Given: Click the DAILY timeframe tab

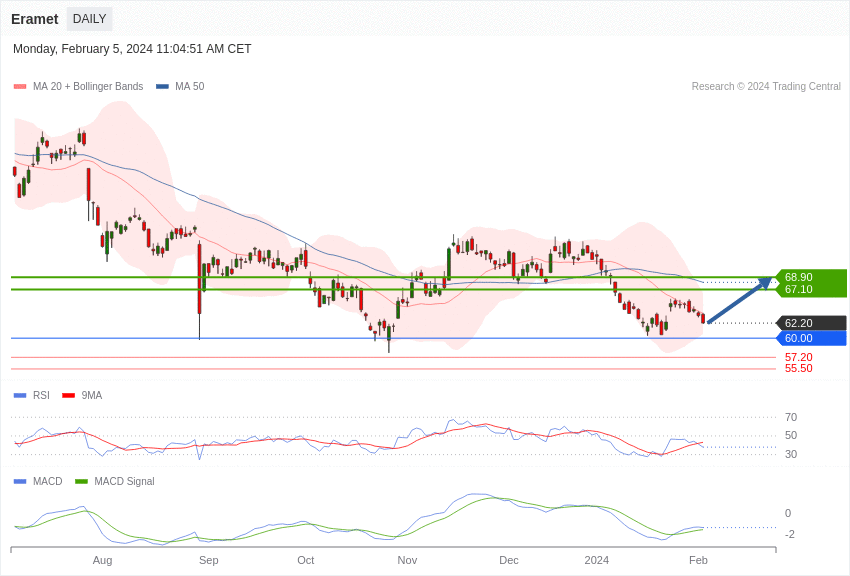Looking at the screenshot, I should (89, 19).
